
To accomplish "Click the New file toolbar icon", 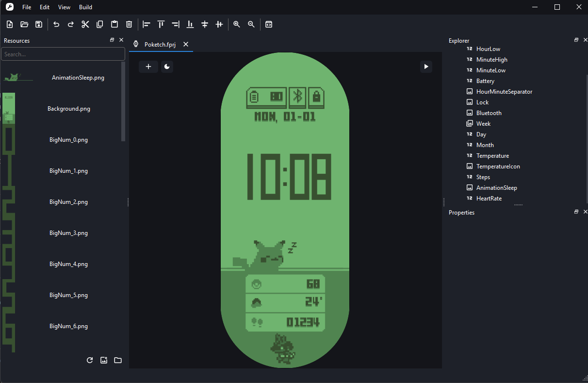I will point(10,24).
